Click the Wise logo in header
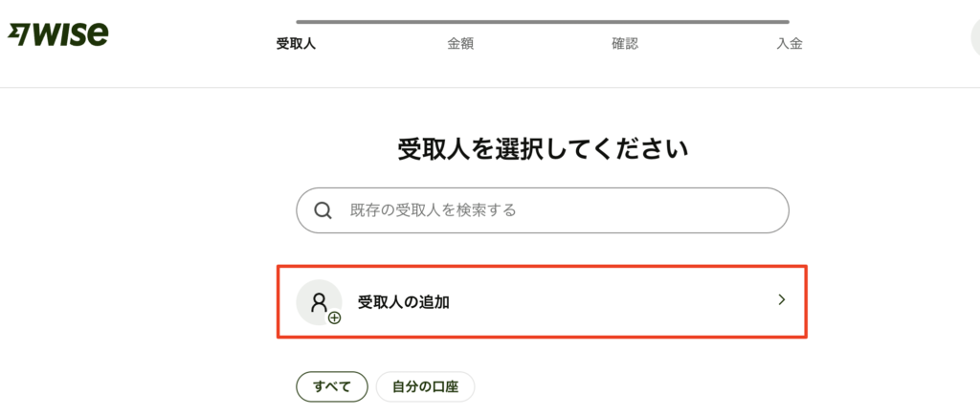The width and height of the screenshot is (980, 416). (x=57, y=34)
